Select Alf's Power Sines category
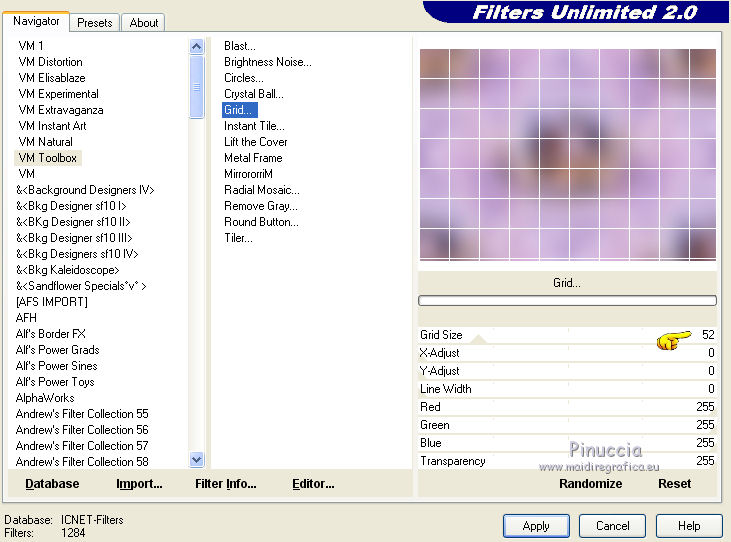Viewport: 731px width, 542px height. pos(56,366)
